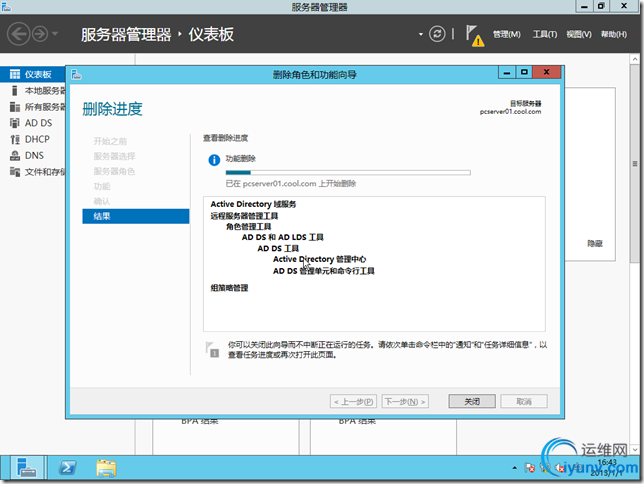Close the 删除角色和功能向导 window

(x=546, y=73)
